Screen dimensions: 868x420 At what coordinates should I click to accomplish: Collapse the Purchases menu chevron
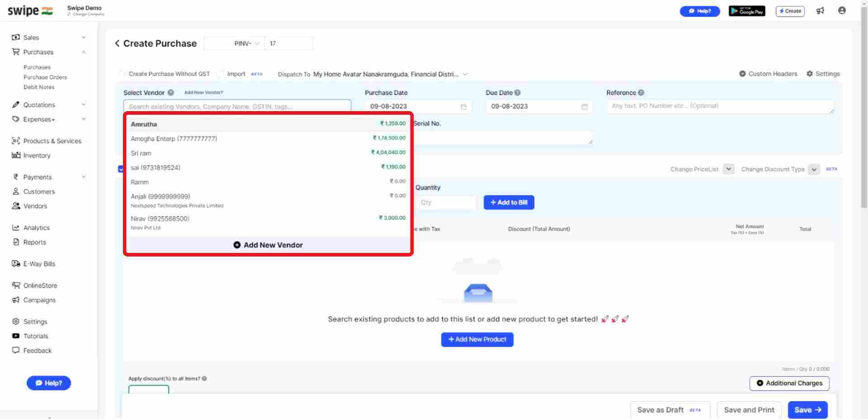(84, 52)
